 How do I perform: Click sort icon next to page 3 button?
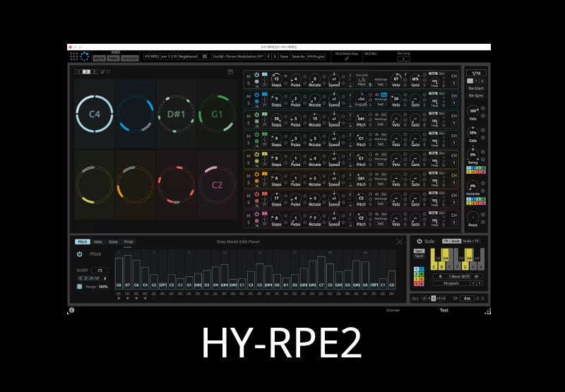click(x=102, y=72)
